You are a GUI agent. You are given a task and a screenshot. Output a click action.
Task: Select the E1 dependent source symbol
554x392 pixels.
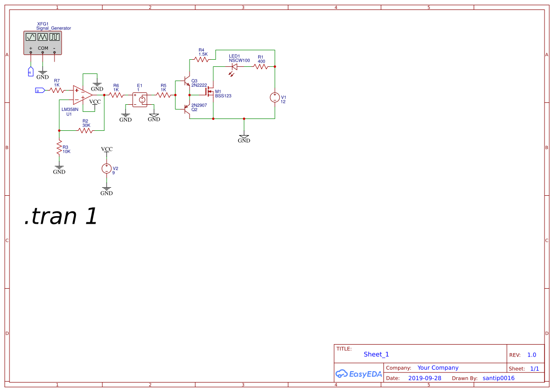pyautogui.click(x=140, y=98)
